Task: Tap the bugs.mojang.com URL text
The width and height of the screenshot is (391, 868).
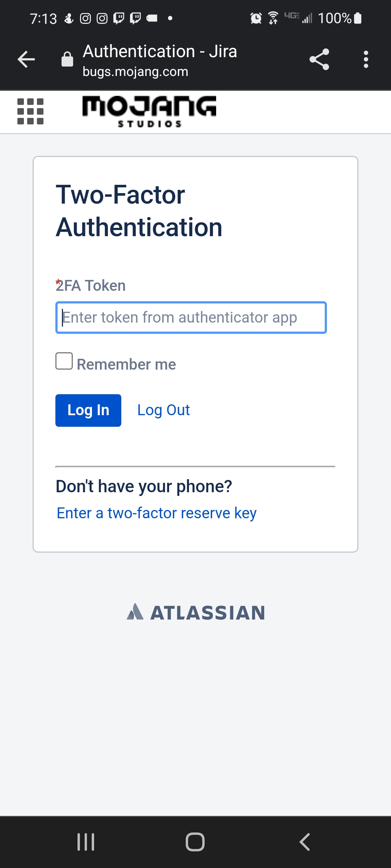Action: [x=135, y=72]
